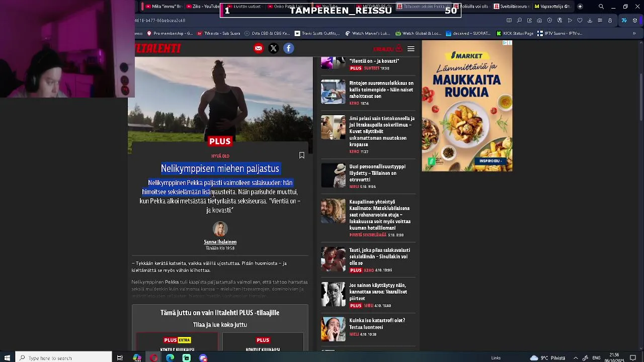This screenshot has height=362, width=644.
Task: Open Microsoft Edge from the taskbar
Action: [x=170, y=358]
